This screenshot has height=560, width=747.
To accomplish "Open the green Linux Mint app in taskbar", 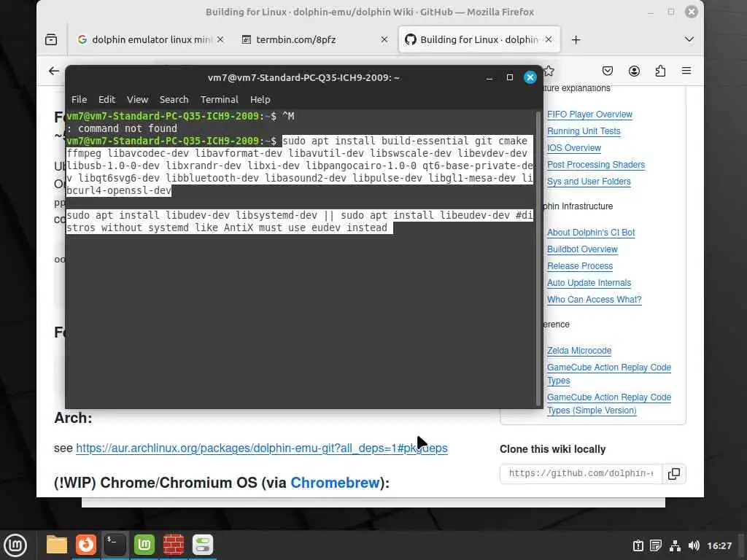I will 144,545.
